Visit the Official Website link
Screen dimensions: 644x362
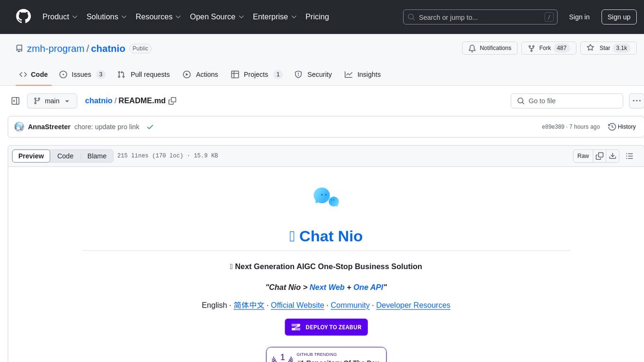[x=297, y=305]
